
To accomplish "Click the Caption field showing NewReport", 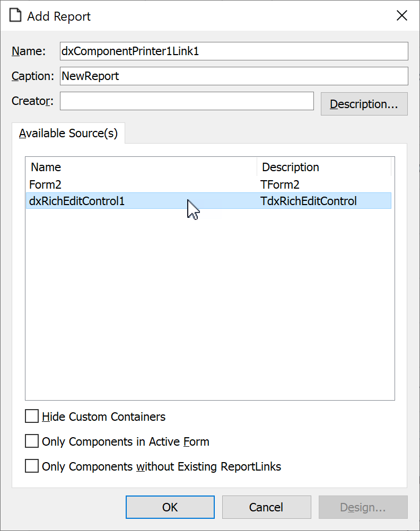I will pos(233,76).
